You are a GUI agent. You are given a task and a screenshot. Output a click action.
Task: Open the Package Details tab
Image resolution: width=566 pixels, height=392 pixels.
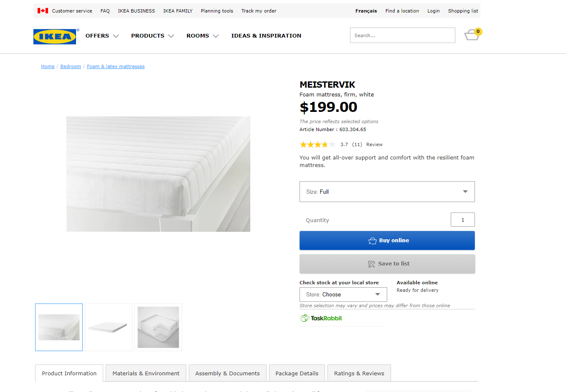click(297, 373)
